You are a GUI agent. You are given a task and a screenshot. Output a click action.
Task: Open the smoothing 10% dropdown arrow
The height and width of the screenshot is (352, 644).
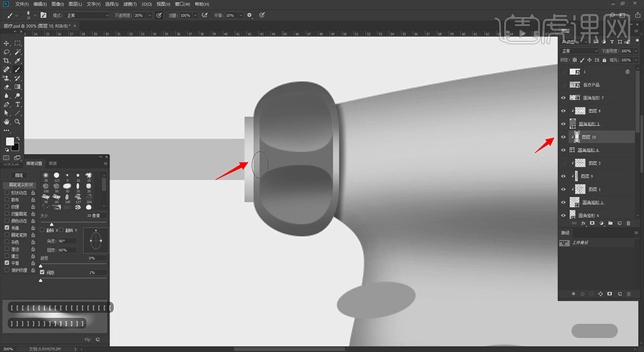[x=241, y=15]
